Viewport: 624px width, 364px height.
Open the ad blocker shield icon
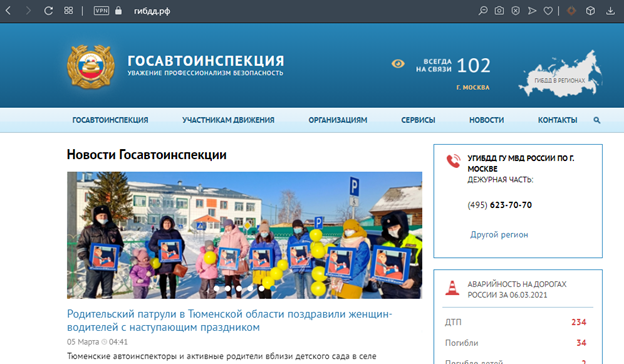point(515,11)
